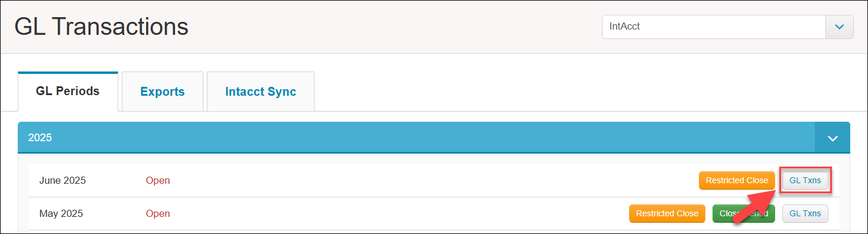Click Restricted Close for June 2025
The width and height of the screenshot is (868, 234).
(x=737, y=180)
